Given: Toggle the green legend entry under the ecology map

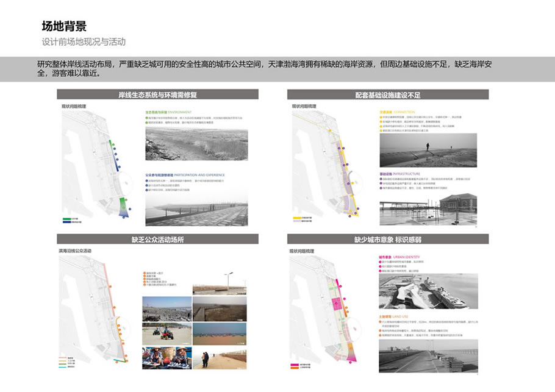Looking at the screenshot, I should click(66, 219).
